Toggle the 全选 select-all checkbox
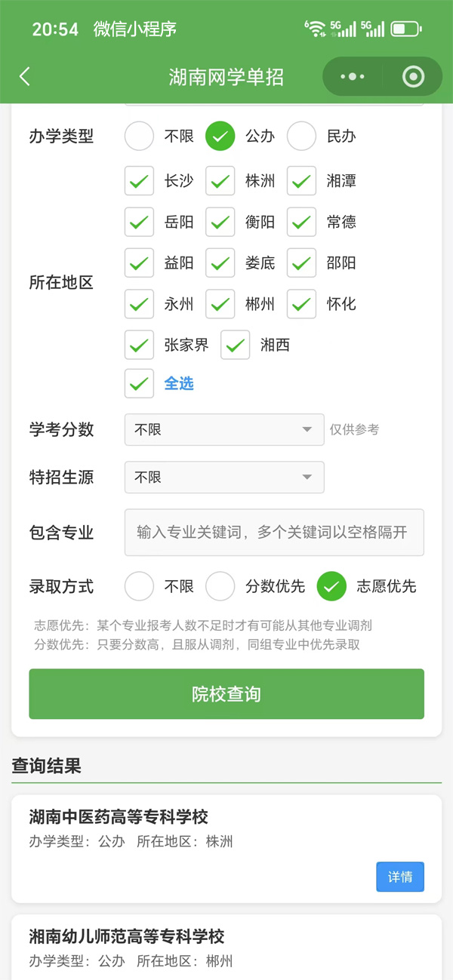453x980 pixels. pos(139,383)
